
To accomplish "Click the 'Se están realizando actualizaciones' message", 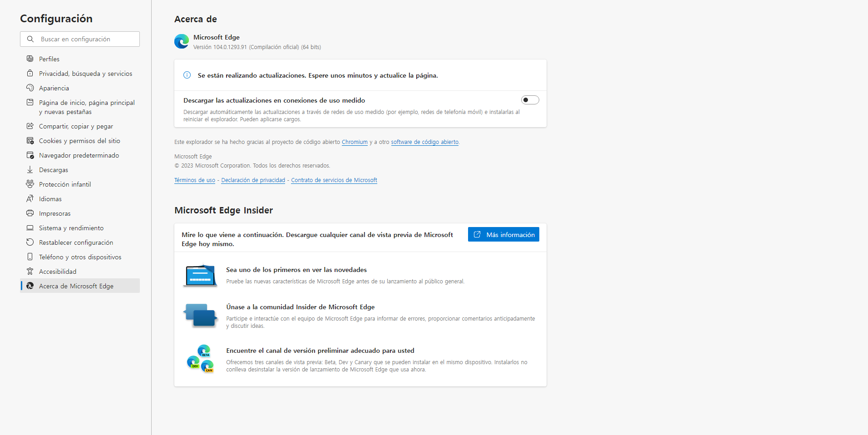I will [318, 75].
